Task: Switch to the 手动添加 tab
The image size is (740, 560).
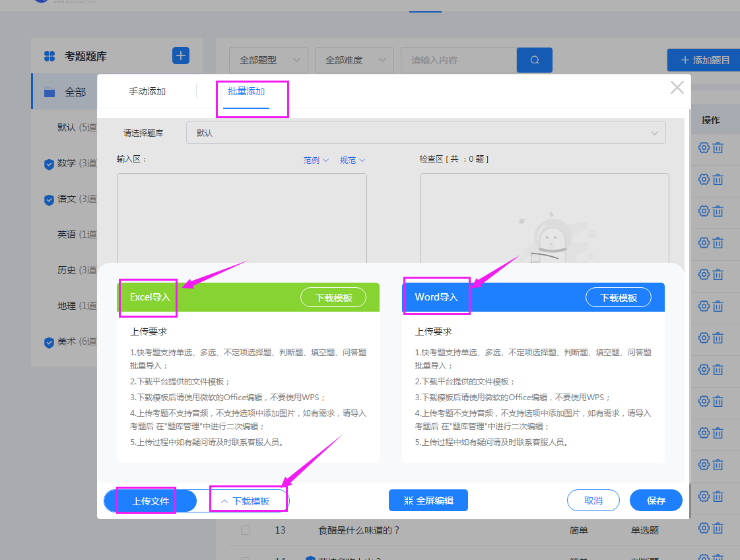Action: coord(147,91)
